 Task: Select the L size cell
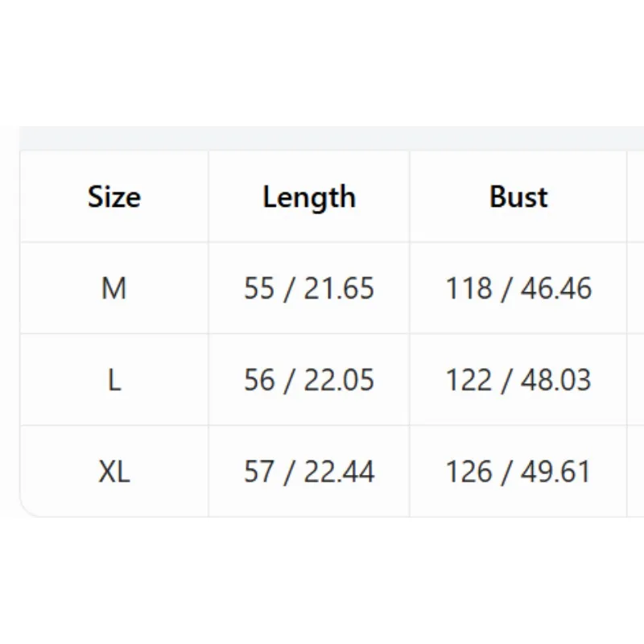(114, 379)
